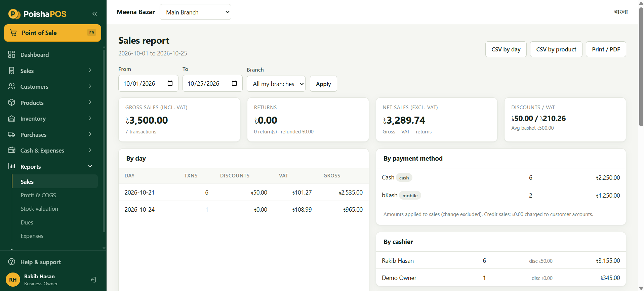
Task: Click the From date field showing 10/01/2026
Action: (x=148, y=83)
